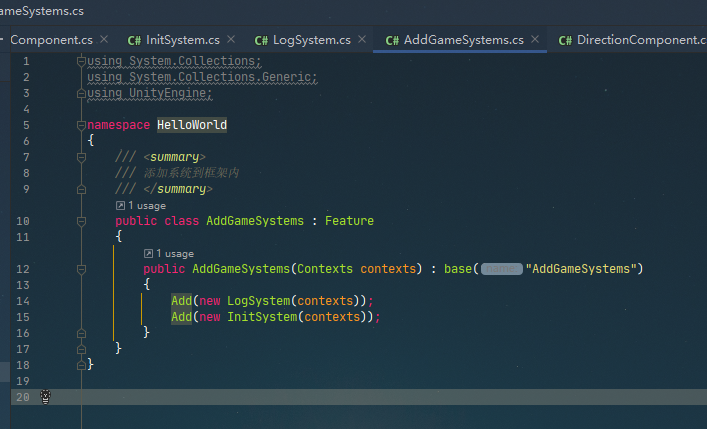Click line number 14 in gutter
The image size is (707, 429).
coord(23,301)
